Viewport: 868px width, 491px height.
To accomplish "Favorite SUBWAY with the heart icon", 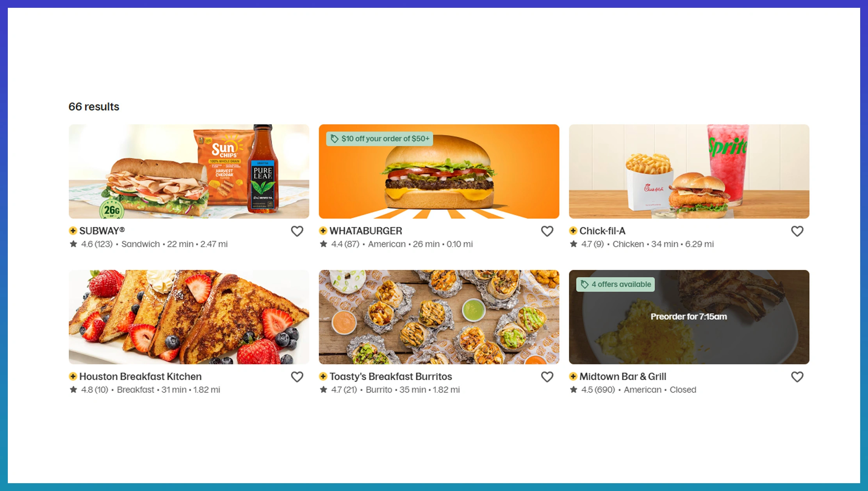I will [297, 231].
